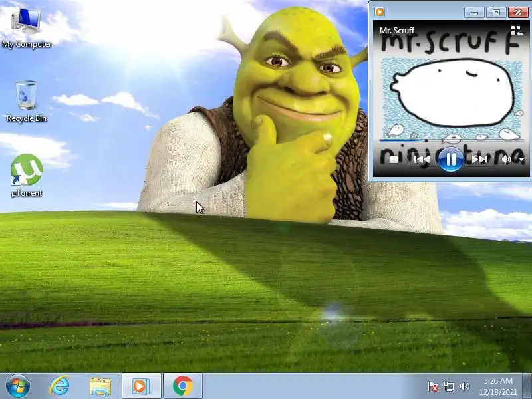The image size is (532, 399).
Task: Open the network tray icon
Action: pos(448,386)
